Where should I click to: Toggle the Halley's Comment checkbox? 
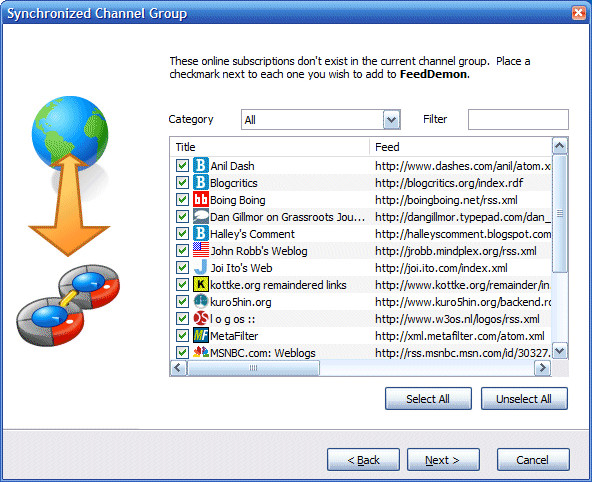[182, 234]
